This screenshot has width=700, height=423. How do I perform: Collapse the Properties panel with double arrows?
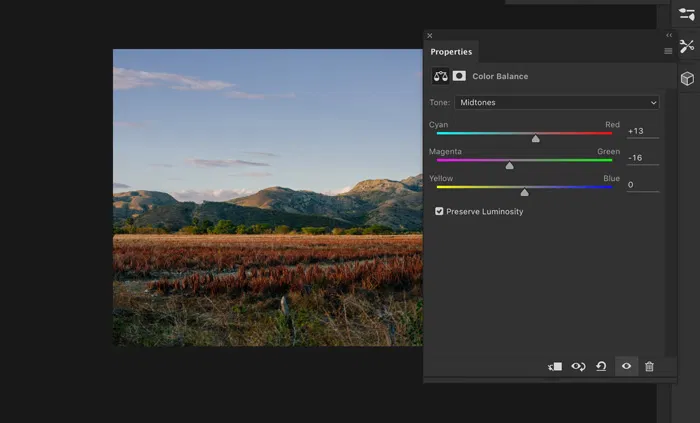pyautogui.click(x=669, y=35)
